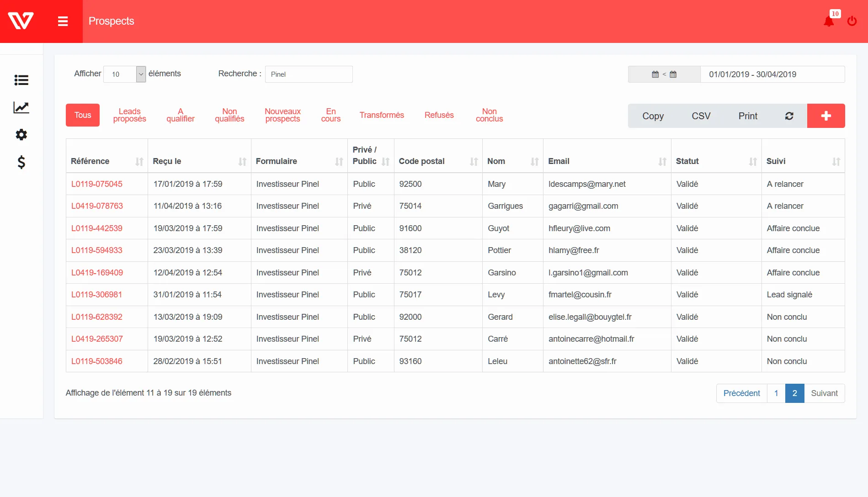This screenshot has width=868, height=497.
Task: Open the list view sidebar icon
Action: click(x=21, y=80)
